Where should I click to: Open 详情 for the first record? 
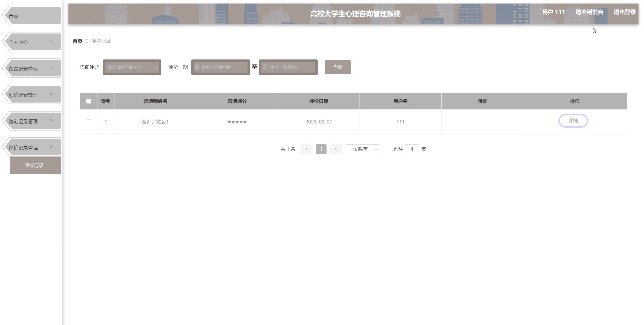click(x=573, y=121)
